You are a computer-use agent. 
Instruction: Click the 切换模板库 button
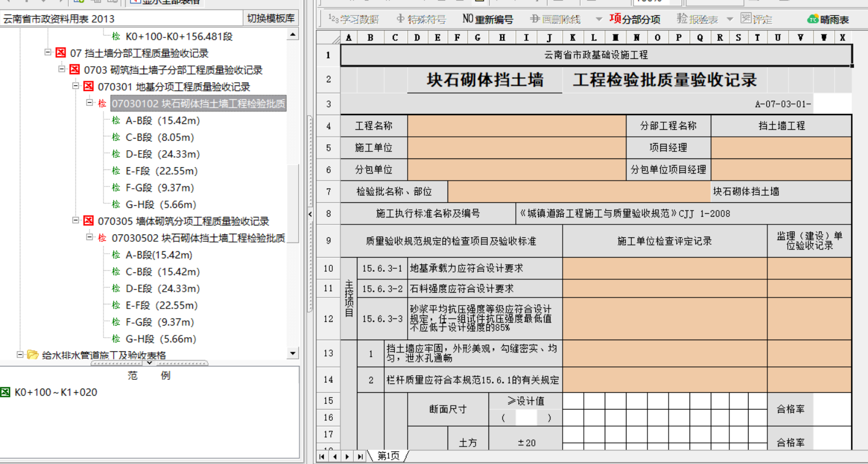point(271,19)
